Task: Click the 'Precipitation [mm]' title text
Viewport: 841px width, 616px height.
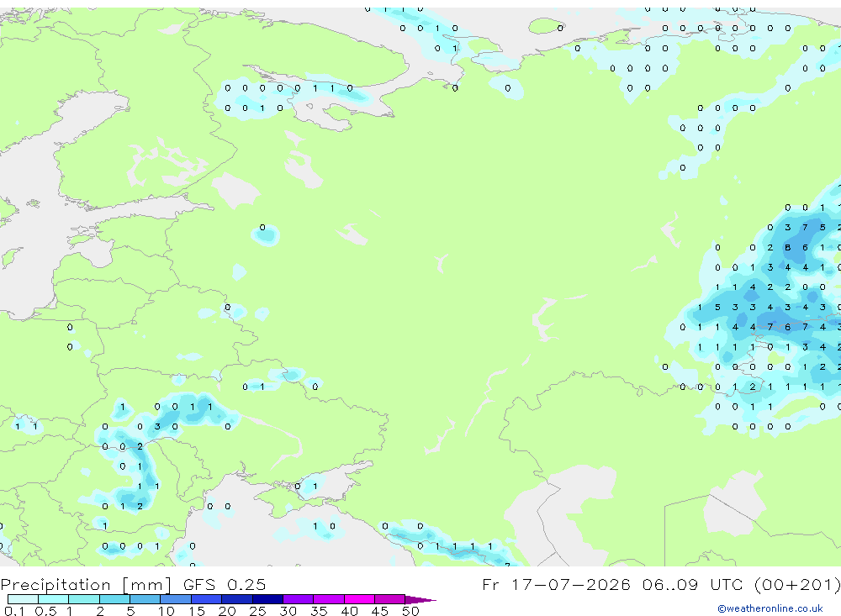Action: 87,584
